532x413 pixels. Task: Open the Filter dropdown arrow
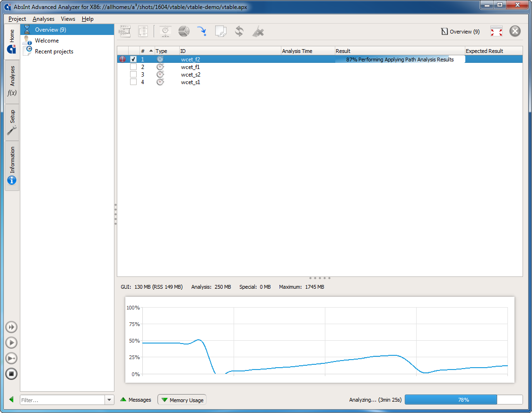point(109,400)
